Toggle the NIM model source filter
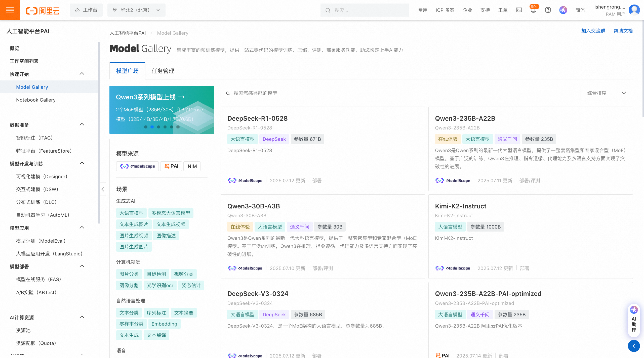Viewport: 644px width, 358px height. 192,166
